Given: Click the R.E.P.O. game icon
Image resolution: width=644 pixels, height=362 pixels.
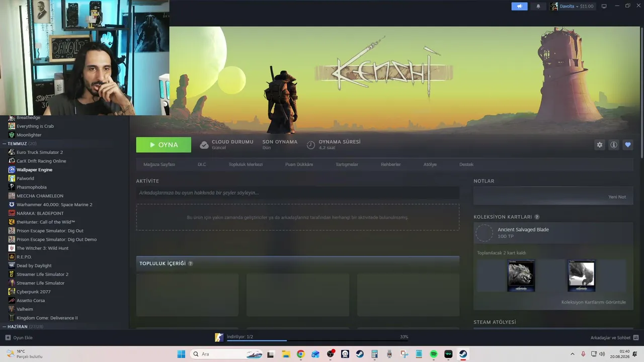Looking at the screenshot, I should click(x=12, y=257).
